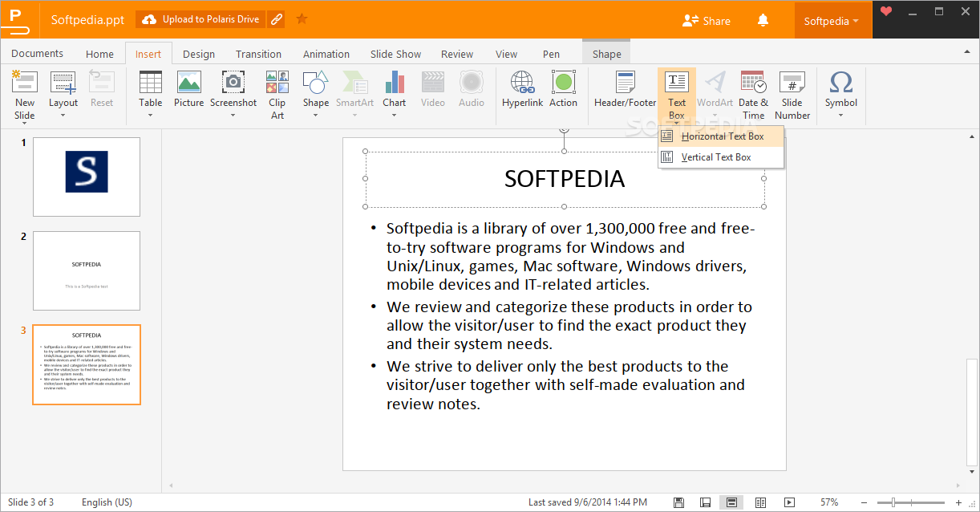
Task: Choose Vertical Text Box
Action: [721, 157]
